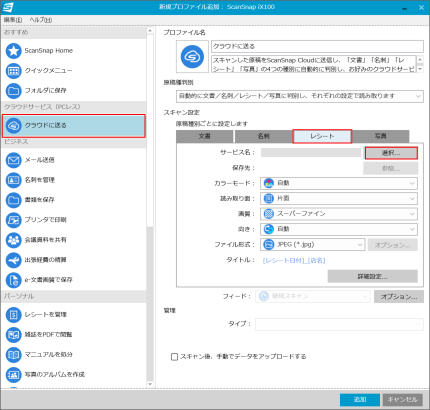This screenshot has height=410, width=430.
Task: Click the color mode palette icon
Action: tap(268, 183)
